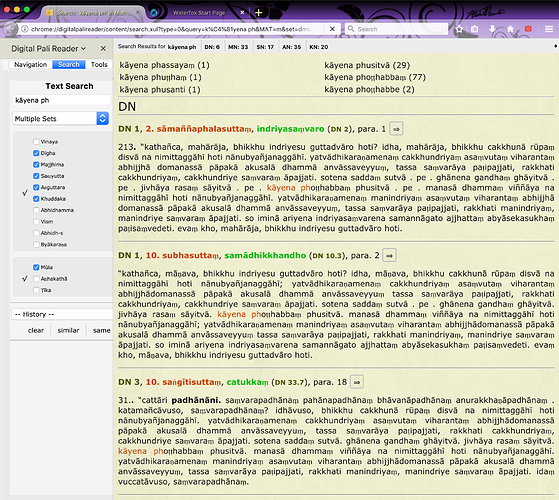Switch to the Tools tab
This screenshot has height=500, width=559.
point(99,65)
